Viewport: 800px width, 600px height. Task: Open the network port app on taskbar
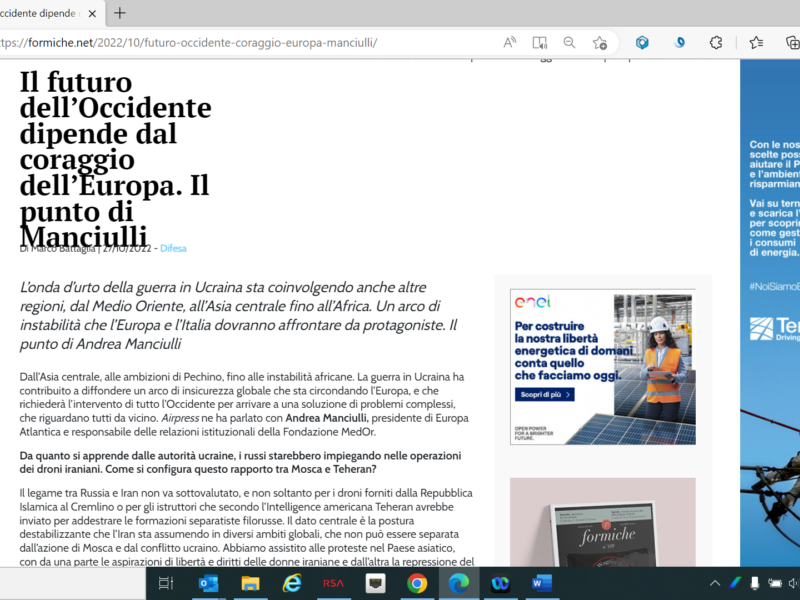click(x=376, y=583)
